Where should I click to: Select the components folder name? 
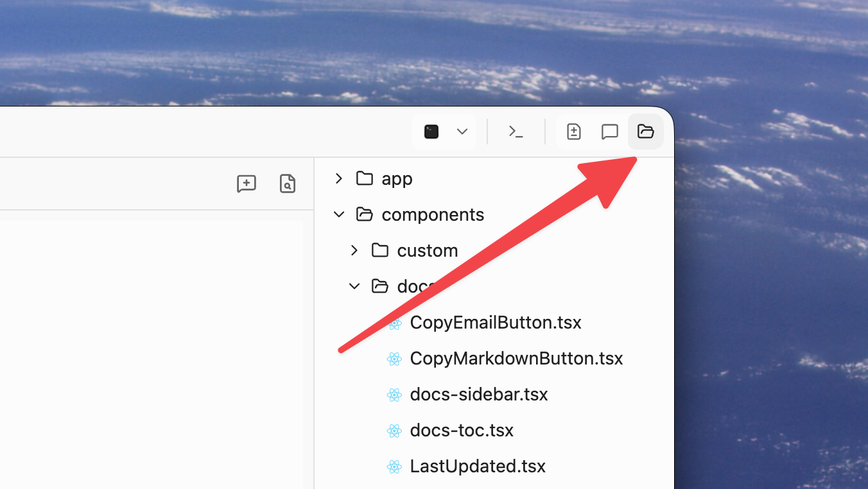433,214
